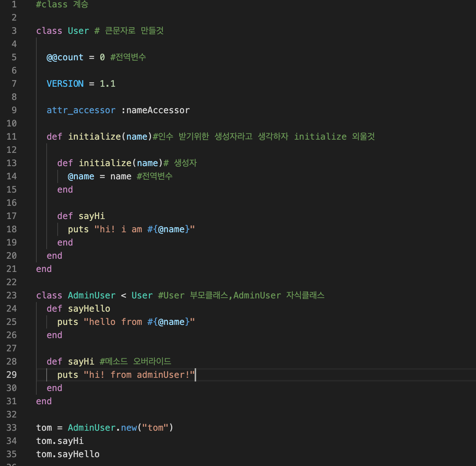Click the comment containing "생성자라고 생각하자"
Image resolution: width=476 pixels, height=466 pixels.
[264, 137]
